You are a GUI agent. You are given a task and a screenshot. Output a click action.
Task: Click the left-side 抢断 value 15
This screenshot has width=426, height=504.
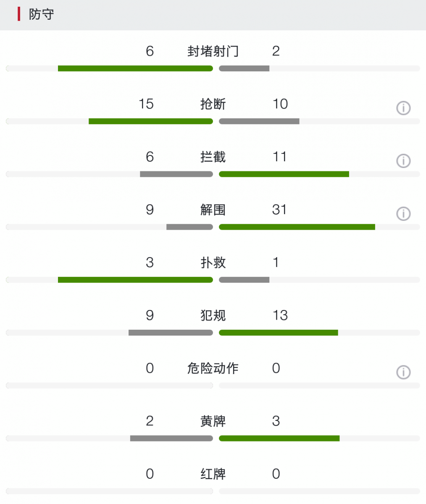click(x=146, y=104)
